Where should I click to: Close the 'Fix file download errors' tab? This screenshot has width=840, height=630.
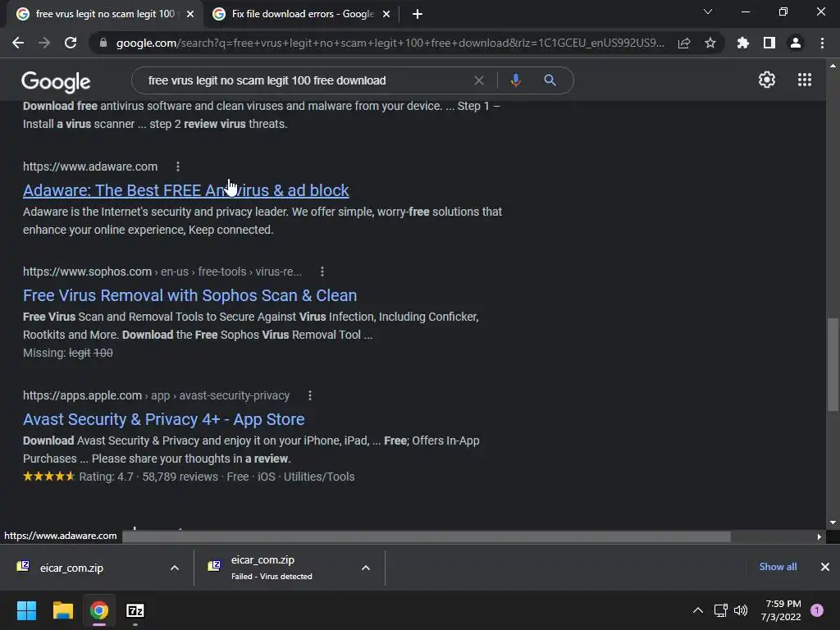(386, 14)
